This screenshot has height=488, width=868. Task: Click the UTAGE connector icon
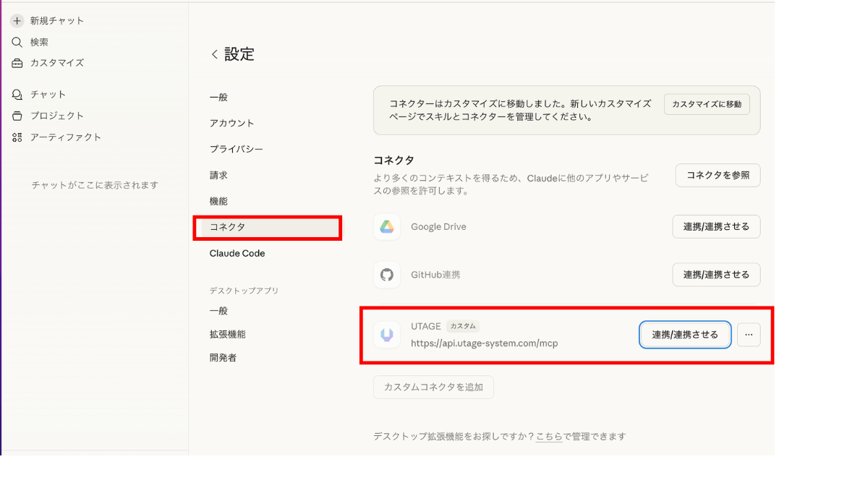click(x=387, y=335)
